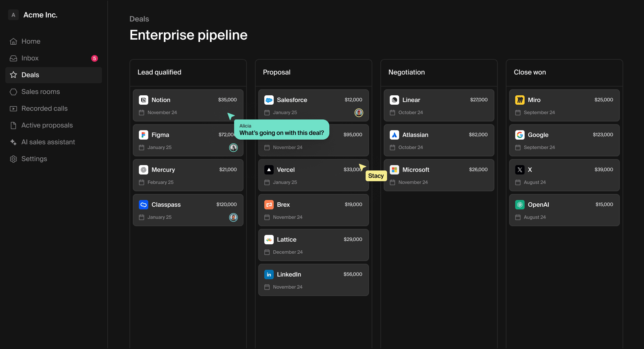Click the assignee avatar on the Figma card
This screenshot has width=644, height=349.
point(233,148)
